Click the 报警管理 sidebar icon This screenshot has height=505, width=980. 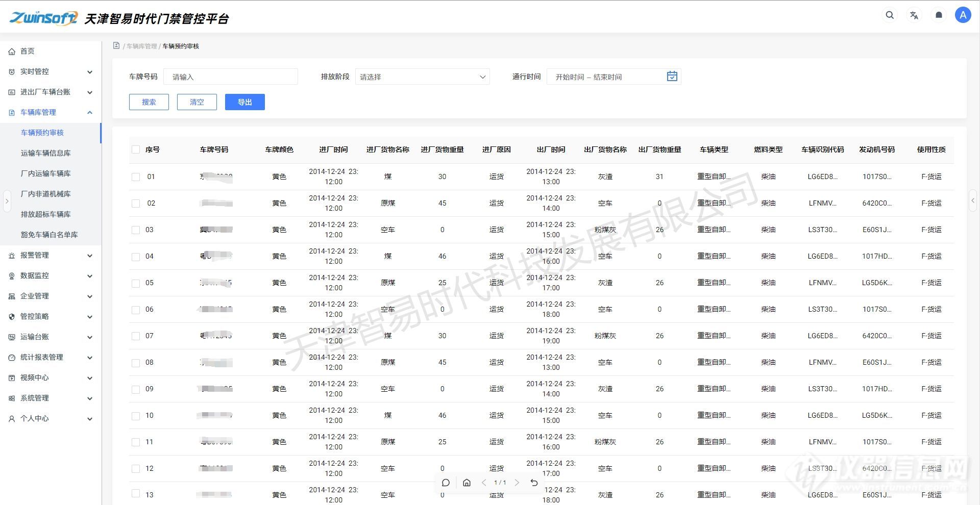pos(12,256)
